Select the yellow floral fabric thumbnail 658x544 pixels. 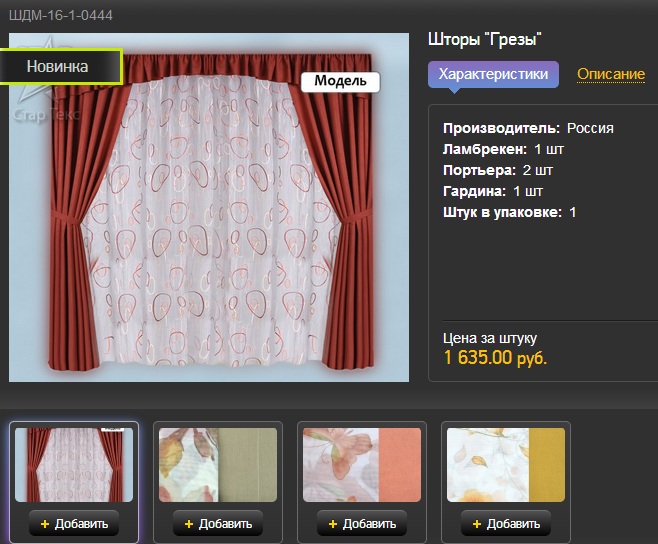[506, 465]
